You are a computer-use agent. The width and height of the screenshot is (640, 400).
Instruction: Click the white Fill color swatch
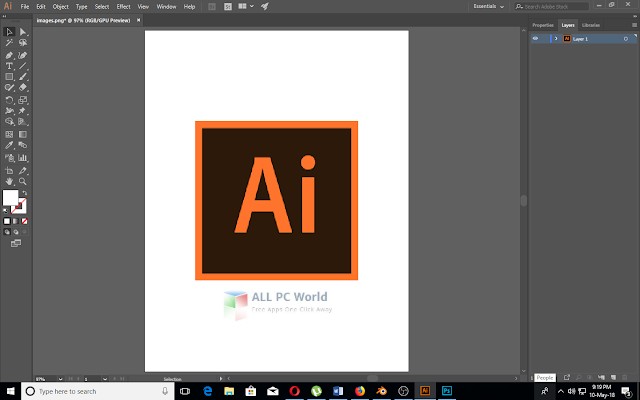click(x=11, y=199)
